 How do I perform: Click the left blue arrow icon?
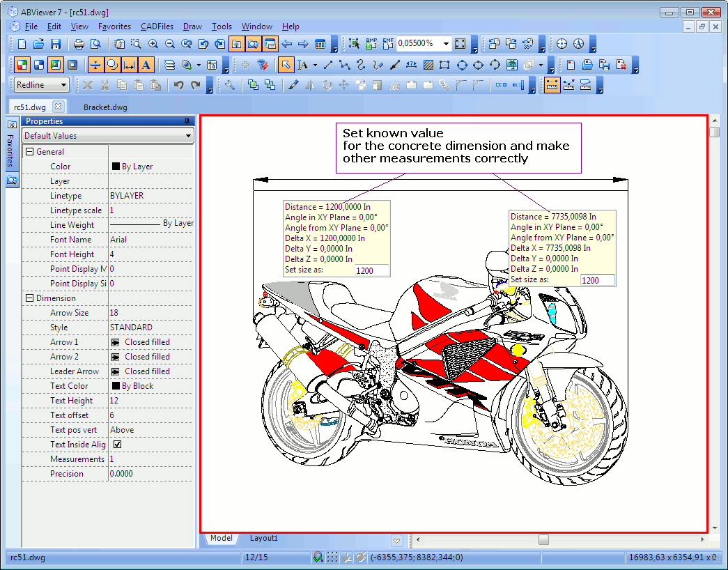tap(287, 44)
